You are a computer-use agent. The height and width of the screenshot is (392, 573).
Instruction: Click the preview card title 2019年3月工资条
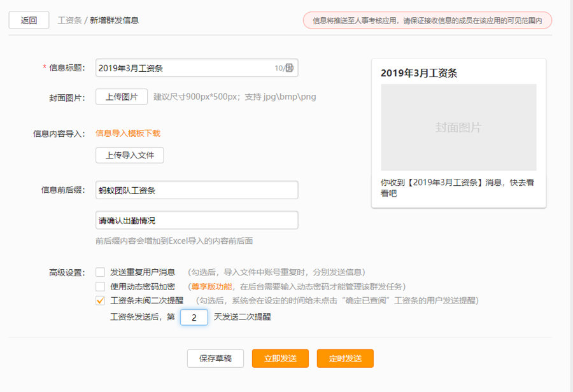pyautogui.click(x=419, y=73)
